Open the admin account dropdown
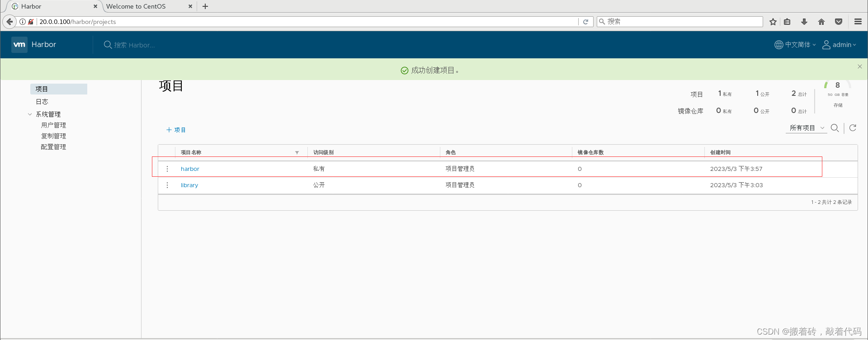The height and width of the screenshot is (340, 868). (x=844, y=45)
